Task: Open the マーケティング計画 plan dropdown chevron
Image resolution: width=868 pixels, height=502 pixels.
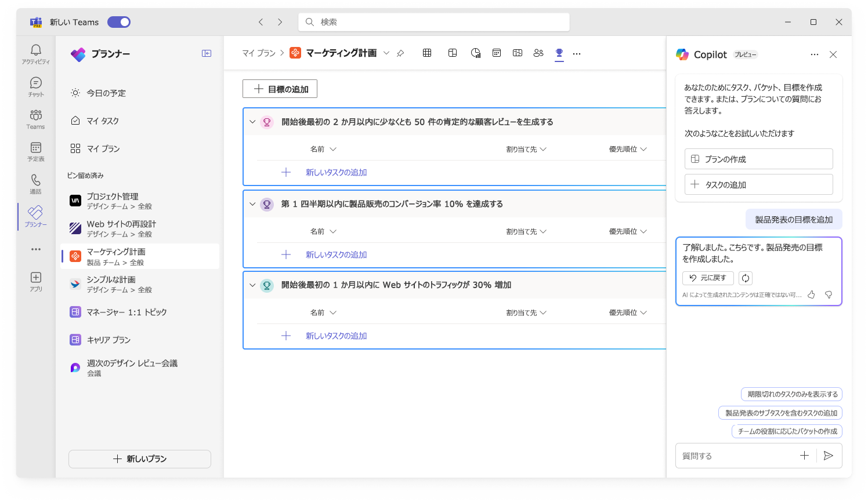Action: [x=386, y=53]
